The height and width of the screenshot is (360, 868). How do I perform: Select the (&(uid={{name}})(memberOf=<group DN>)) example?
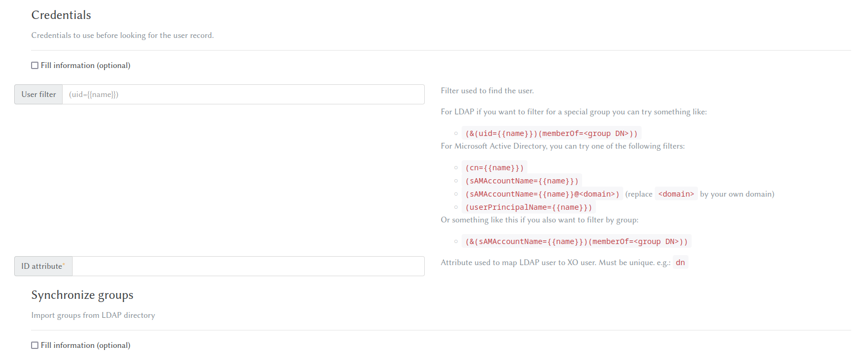[x=551, y=133]
